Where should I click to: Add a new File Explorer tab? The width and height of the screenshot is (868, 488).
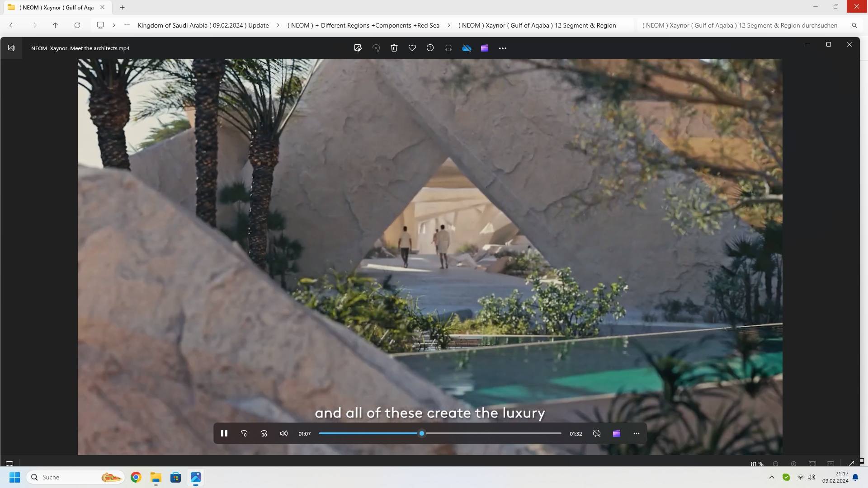click(122, 7)
